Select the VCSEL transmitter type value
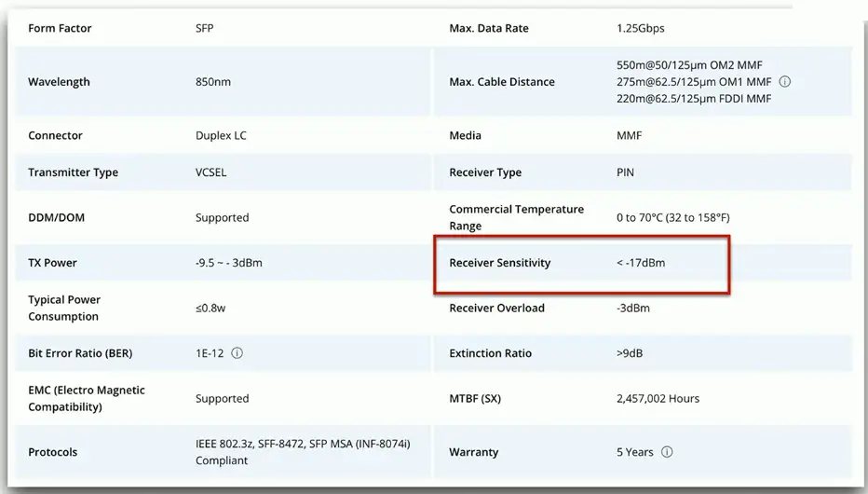Image resolution: width=868 pixels, height=494 pixels. (210, 172)
